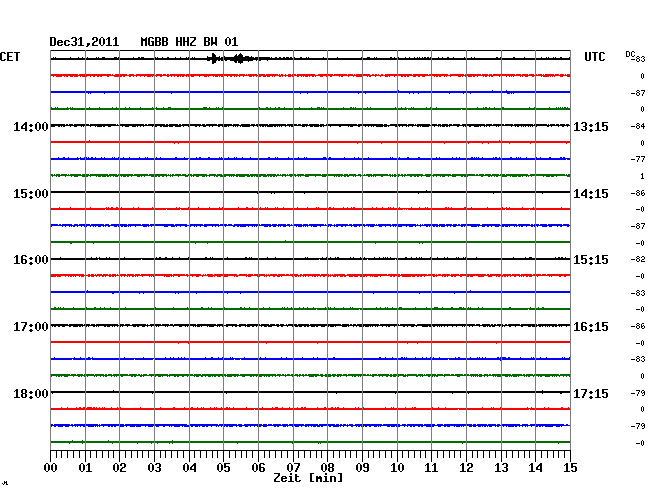The image size is (650, 494).
Task: Click the 06 minute axis label
Action: point(258,468)
